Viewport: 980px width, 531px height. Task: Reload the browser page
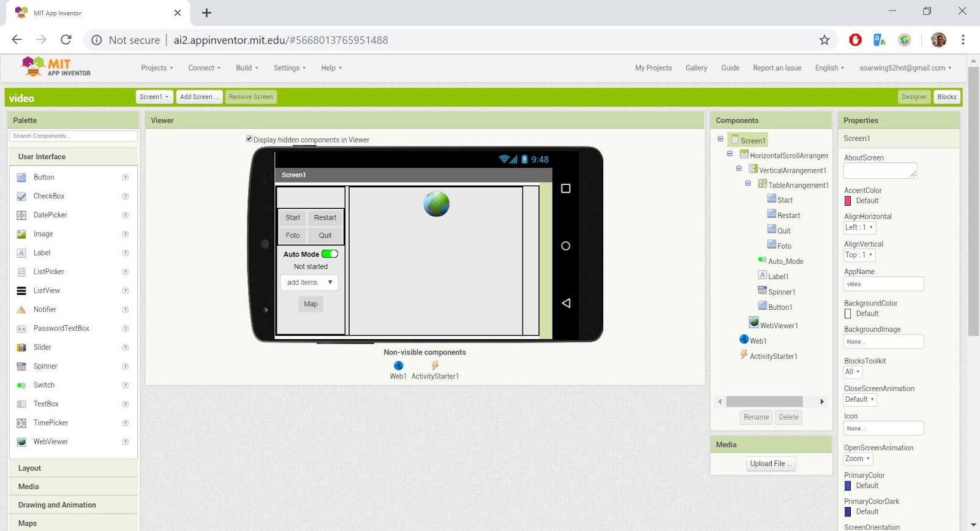[66, 40]
